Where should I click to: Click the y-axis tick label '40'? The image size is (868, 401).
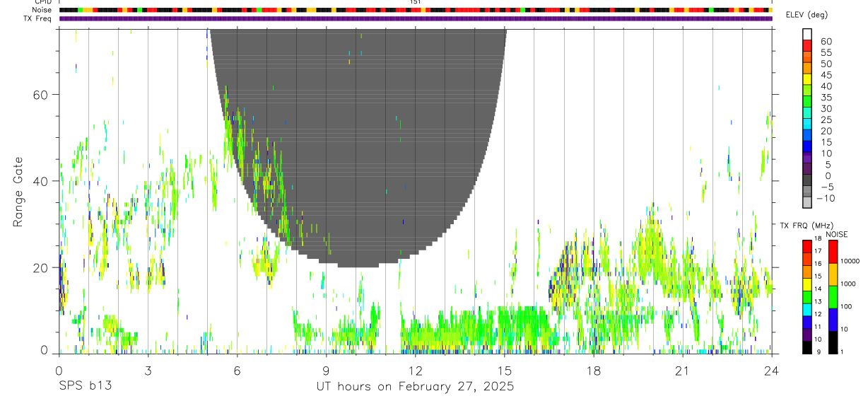tap(42, 181)
